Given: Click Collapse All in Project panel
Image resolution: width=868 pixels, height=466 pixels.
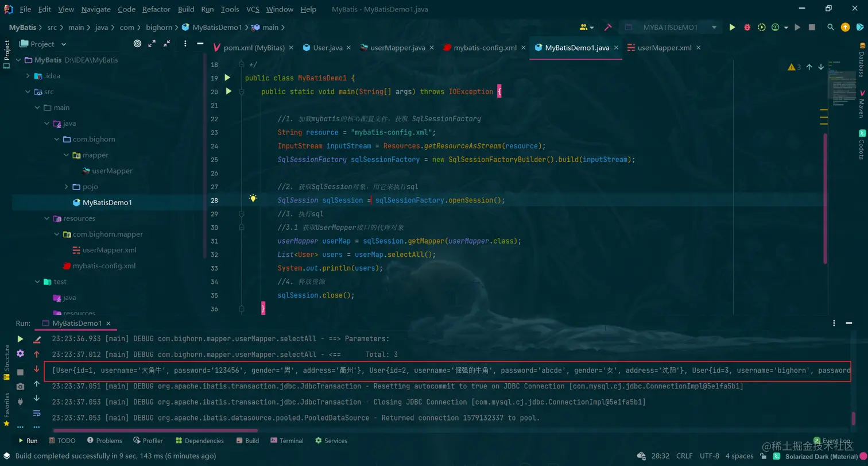Looking at the screenshot, I should point(167,44).
